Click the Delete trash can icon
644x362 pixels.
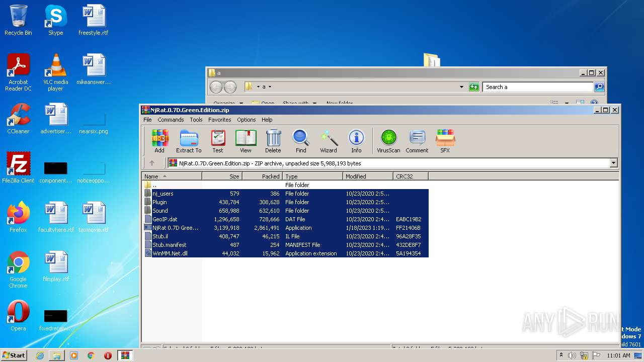[x=273, y=141]
